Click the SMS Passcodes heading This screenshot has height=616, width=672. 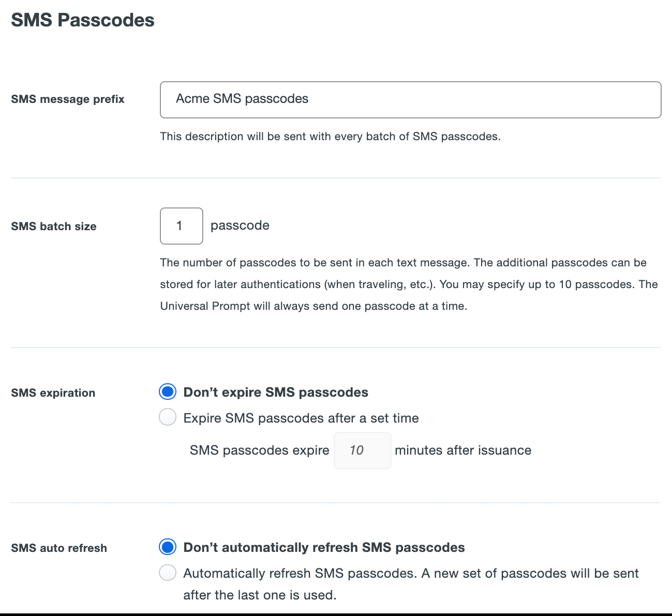[82, 20]
